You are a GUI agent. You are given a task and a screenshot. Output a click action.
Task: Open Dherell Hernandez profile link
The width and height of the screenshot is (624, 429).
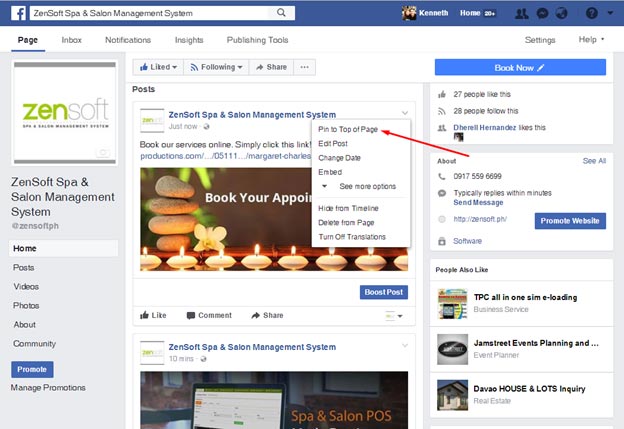(x=485, y=127)
